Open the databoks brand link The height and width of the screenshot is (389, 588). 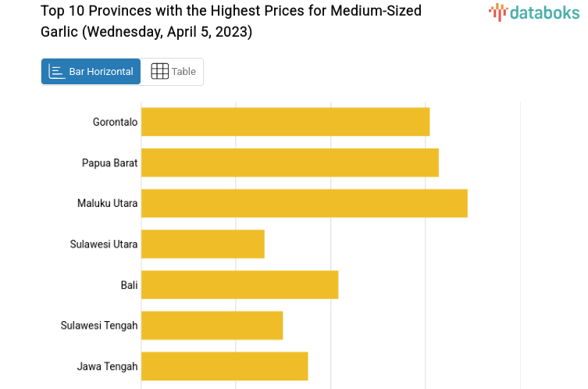[536, 12]
